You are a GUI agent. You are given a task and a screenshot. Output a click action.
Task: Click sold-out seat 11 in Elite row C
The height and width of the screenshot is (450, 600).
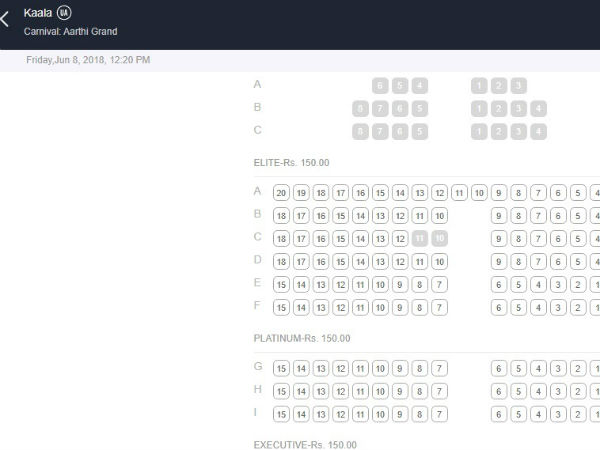click(x=420, y=238)
